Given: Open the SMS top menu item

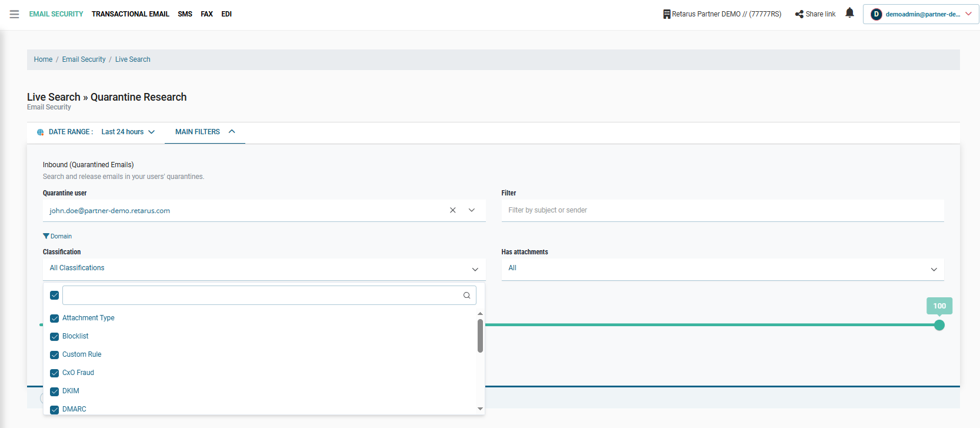Looking at the screenshot, I should (185, 14).
